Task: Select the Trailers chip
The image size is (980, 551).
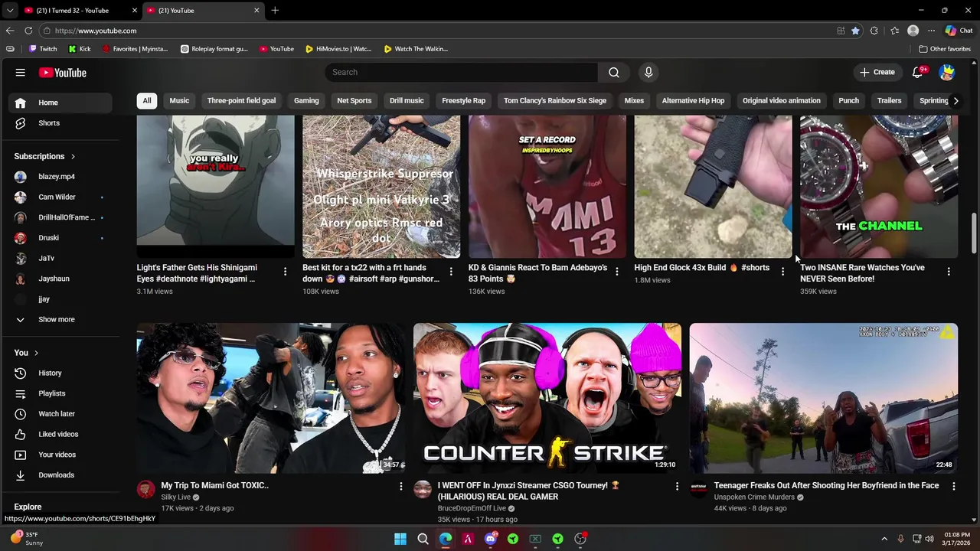Action: pos(889,100)
